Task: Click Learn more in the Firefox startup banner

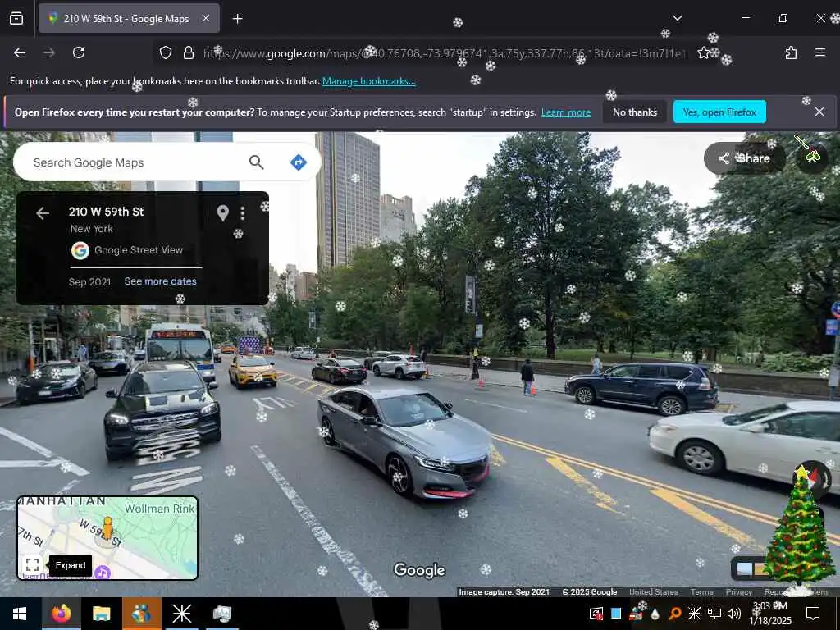Action: [x=566, y=112]
